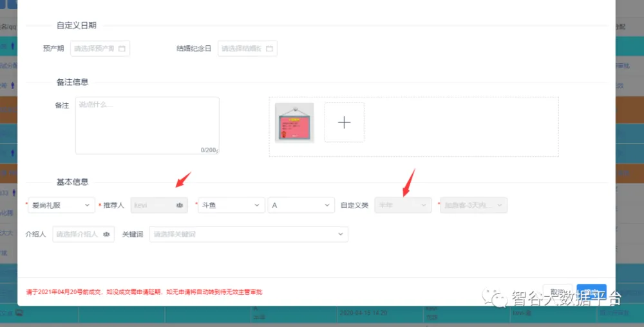The height and width of the screenshot is (327, 644).
Task: Click the 介绍人 input field
Action: click(77, 234)
